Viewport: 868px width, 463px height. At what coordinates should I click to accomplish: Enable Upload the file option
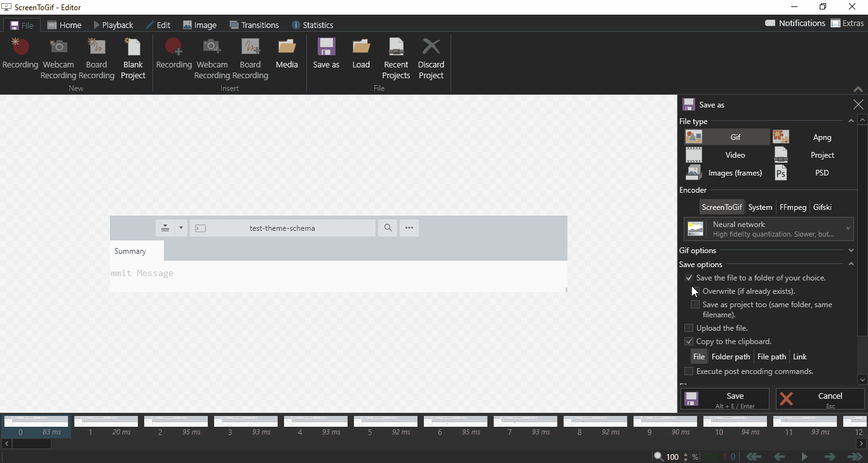click(689, 328)
